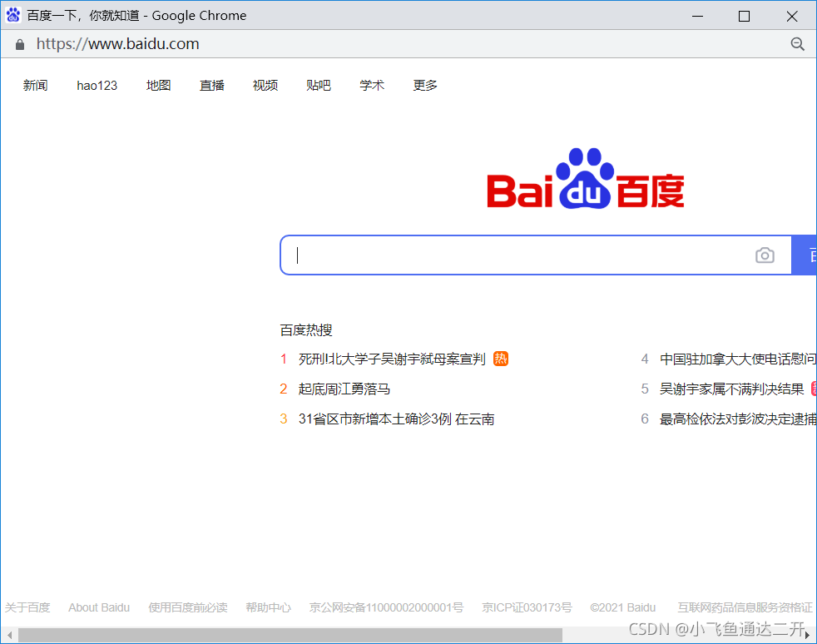817x644 pixels.
Task: Open the 地图 navigation link
Action: click(x=158, y=85)
